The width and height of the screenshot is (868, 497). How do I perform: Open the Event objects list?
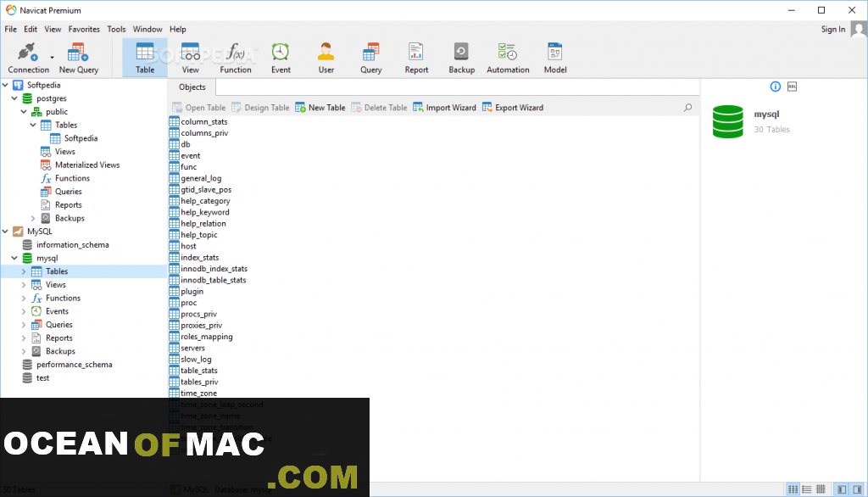click(281, 58)
